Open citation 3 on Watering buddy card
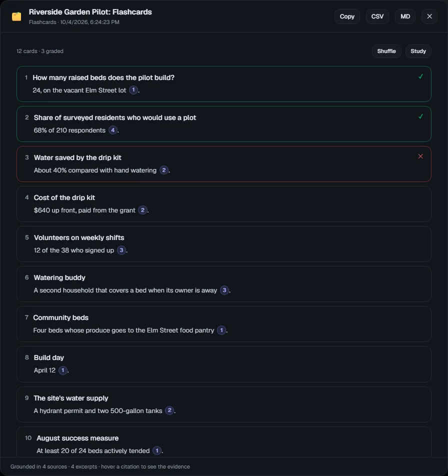 point(224,290)
